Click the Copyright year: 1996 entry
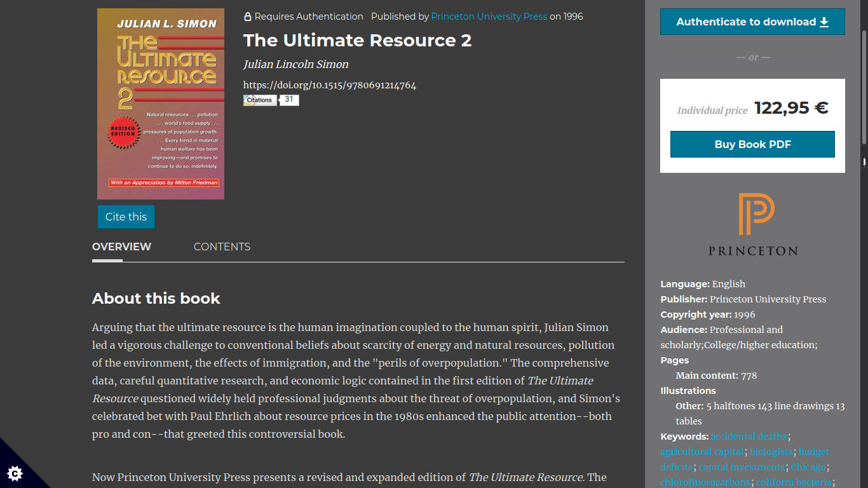868x488 pixels. coord(708,315)
